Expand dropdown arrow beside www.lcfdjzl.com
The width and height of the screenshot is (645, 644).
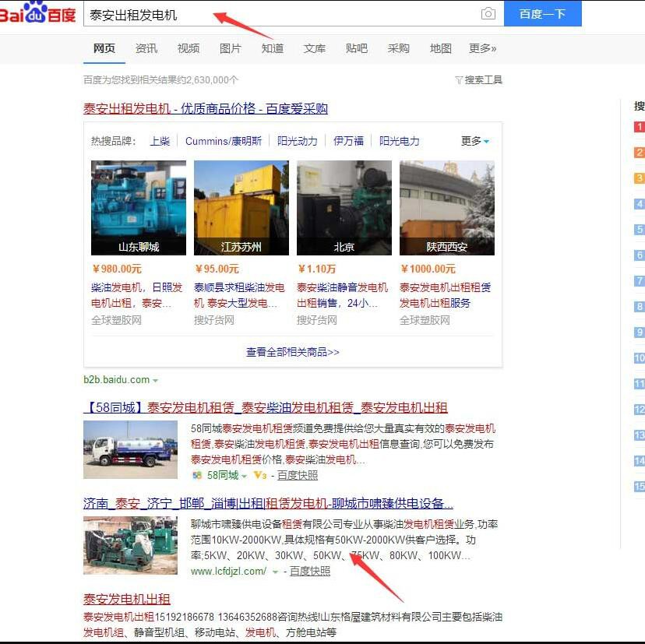(275, 572)
